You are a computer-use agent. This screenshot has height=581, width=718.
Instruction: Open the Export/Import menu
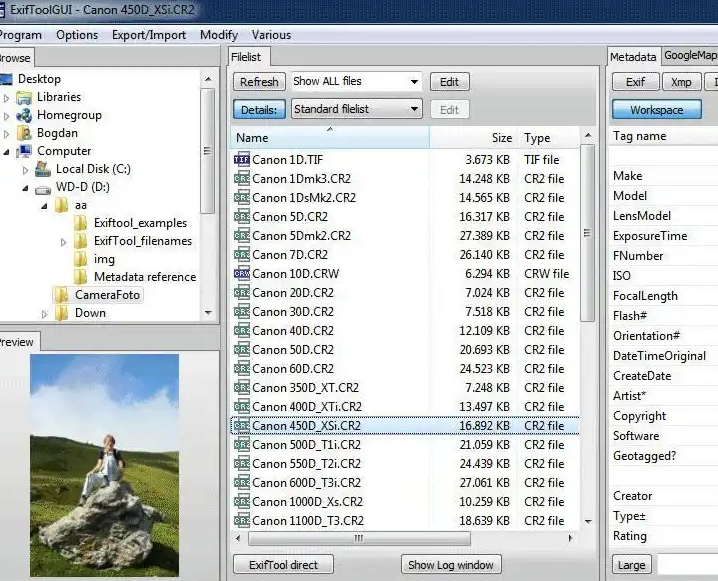pyautogui.click(x=149, y=35)
